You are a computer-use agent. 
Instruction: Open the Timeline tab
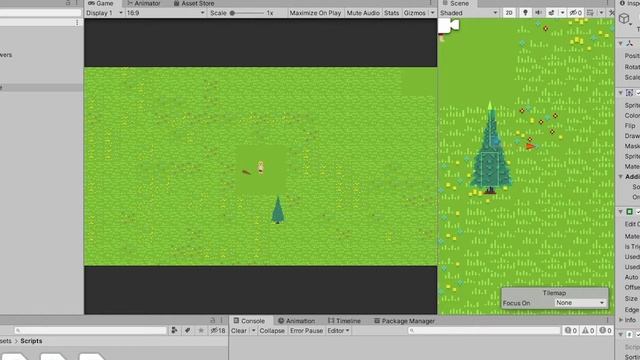344,321
